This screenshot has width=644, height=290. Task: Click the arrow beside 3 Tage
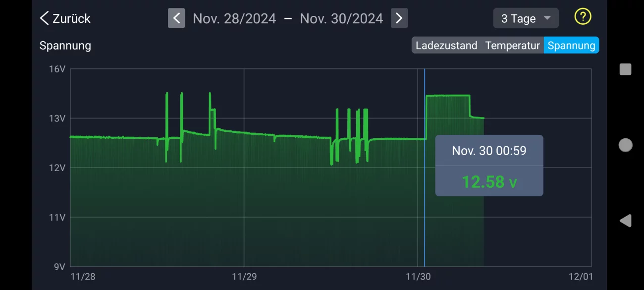(547, 18)
